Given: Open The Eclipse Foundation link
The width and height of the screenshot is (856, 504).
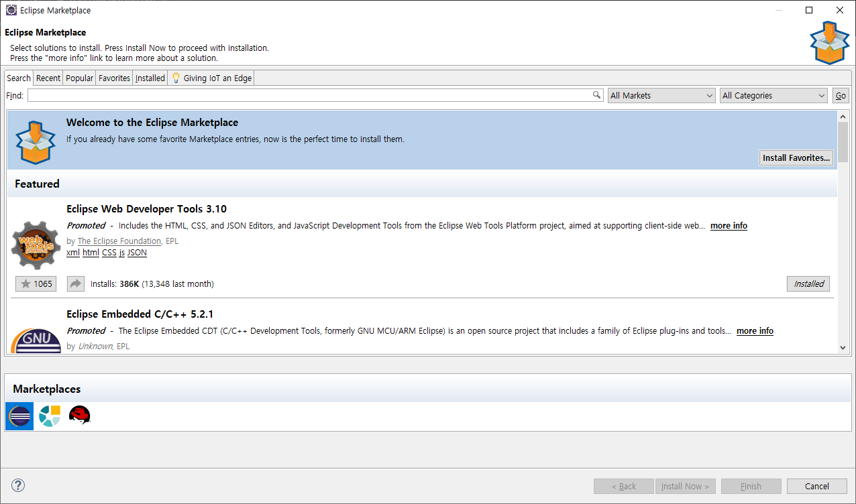Looking at the screenshot, I should coord(119,241).
